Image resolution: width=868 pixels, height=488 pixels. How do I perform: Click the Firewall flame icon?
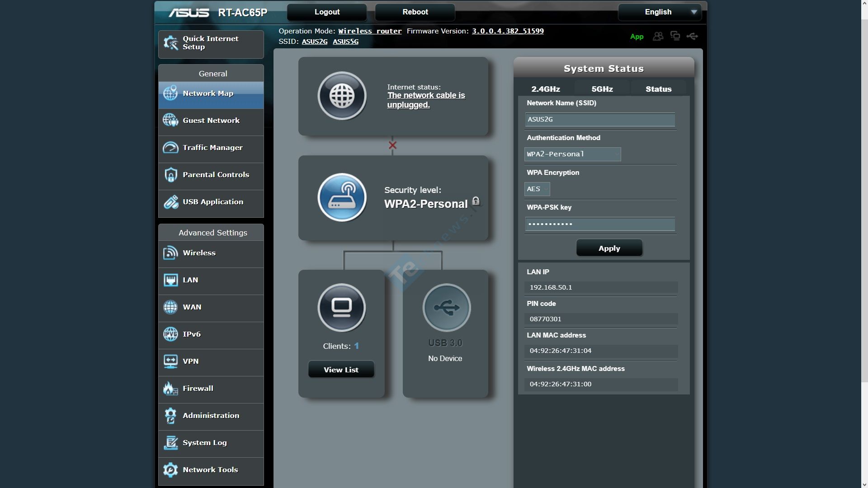coord(170,388)
